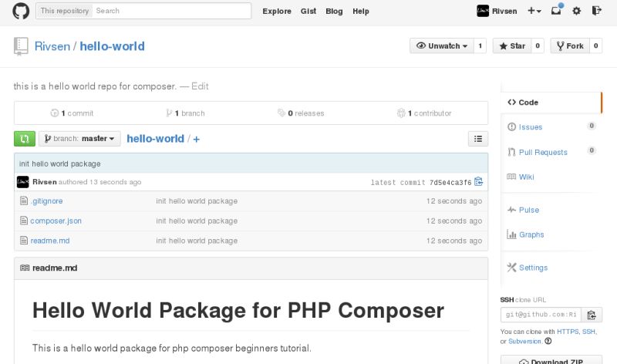Click the Pull Requests count badge 0
The image size is (617, 364).
(592, 150)
